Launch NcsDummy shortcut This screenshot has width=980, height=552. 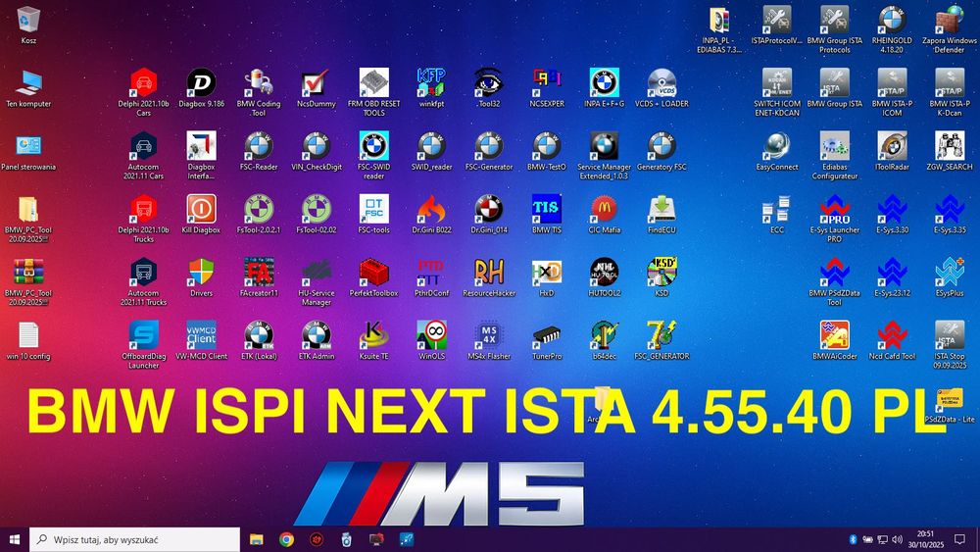[x=317, y=82]
